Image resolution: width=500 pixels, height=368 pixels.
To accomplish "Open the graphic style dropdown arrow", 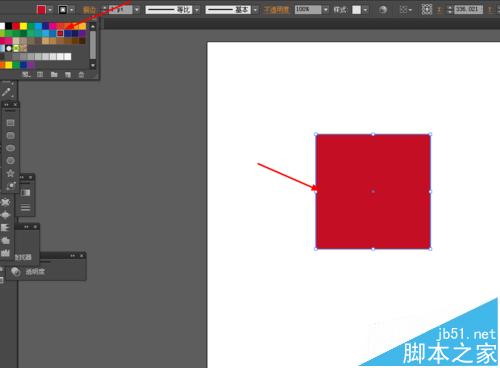I will [366, 10].
